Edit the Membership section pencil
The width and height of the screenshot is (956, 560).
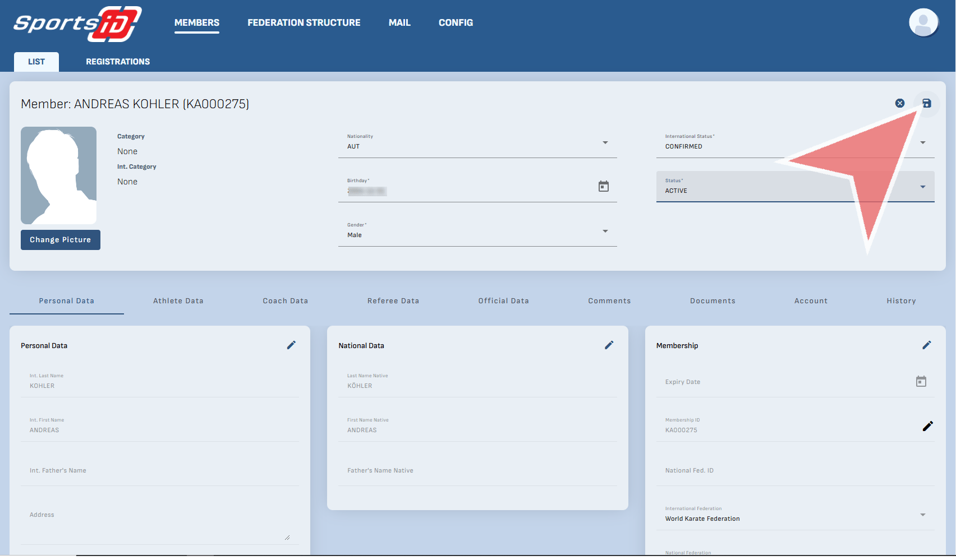[926, 345]
